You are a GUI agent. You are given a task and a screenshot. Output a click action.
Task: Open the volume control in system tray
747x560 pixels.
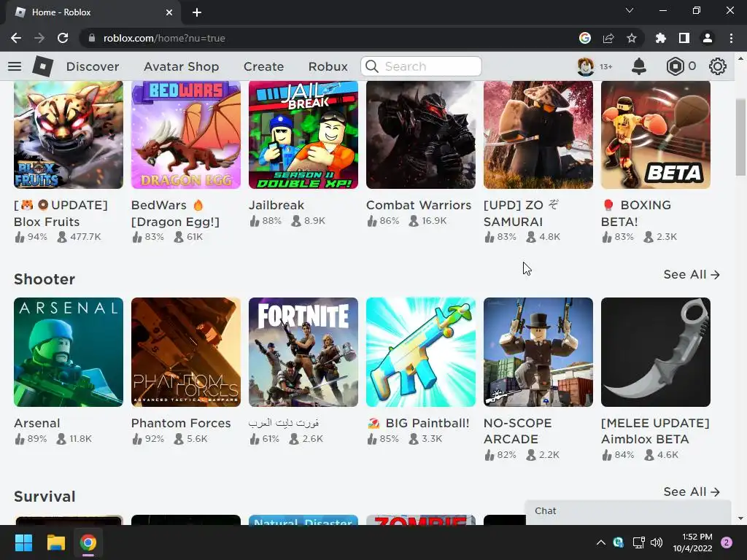657,542
